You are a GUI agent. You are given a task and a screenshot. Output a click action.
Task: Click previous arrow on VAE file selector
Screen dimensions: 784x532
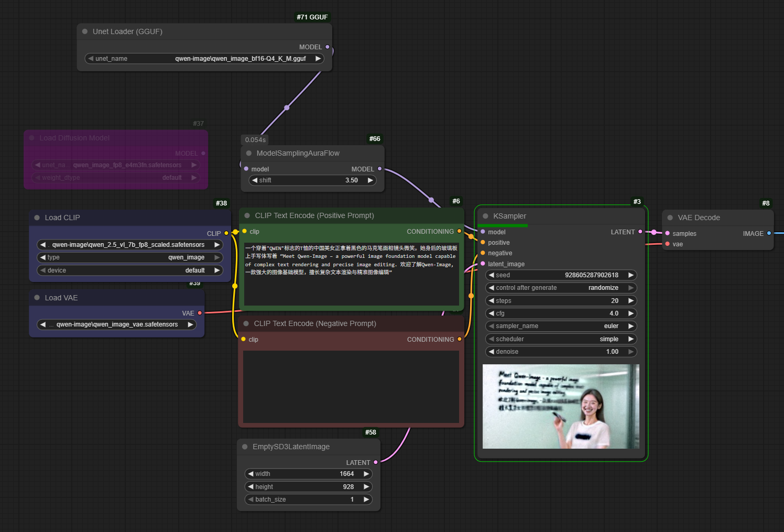click(x=43, y=324)
